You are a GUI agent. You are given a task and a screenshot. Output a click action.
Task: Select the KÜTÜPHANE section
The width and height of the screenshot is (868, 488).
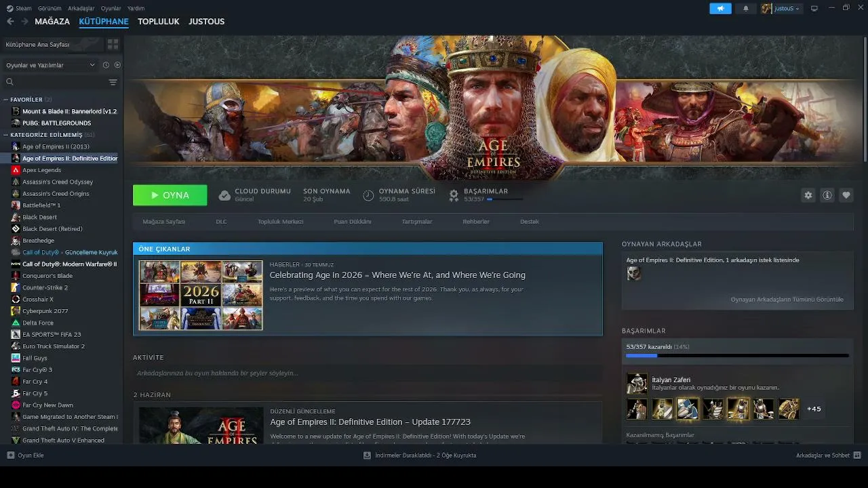point(104,22)
